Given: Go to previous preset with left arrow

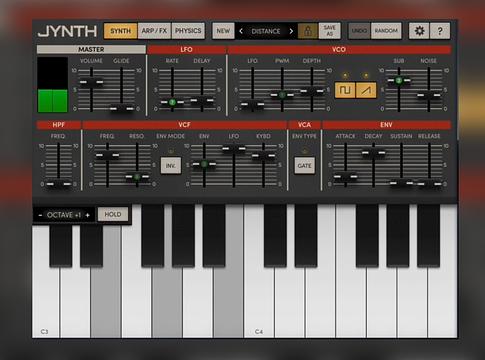Looking at the screenshot, I should (241, 31).
